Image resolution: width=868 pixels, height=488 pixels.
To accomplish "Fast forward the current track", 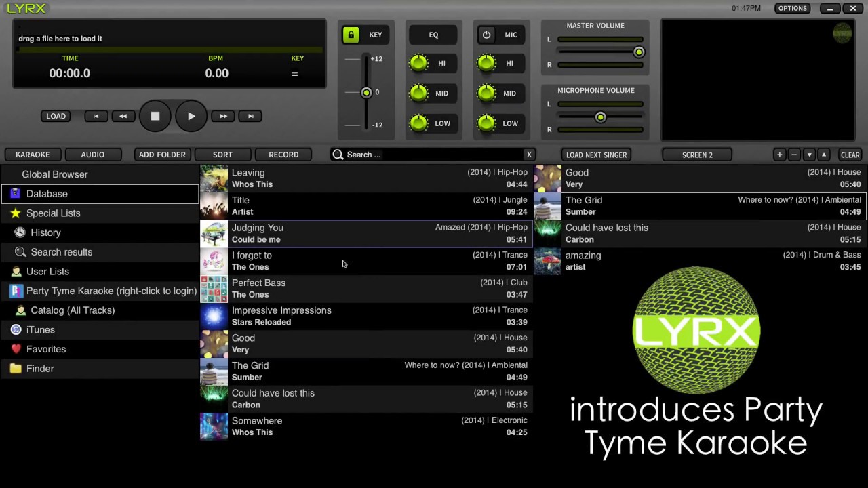I will click(223, 116).
